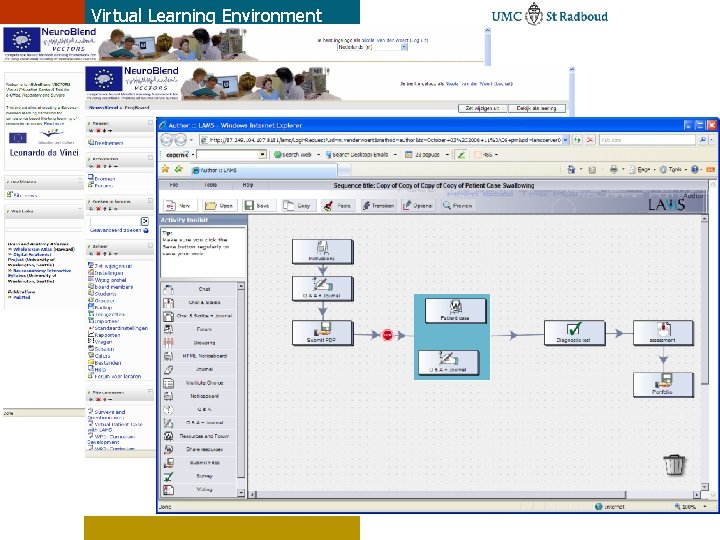Open the Deelnemers link in Moodle
The width and height of the screenshot is (720, 540).
click(x=109, y=143)
